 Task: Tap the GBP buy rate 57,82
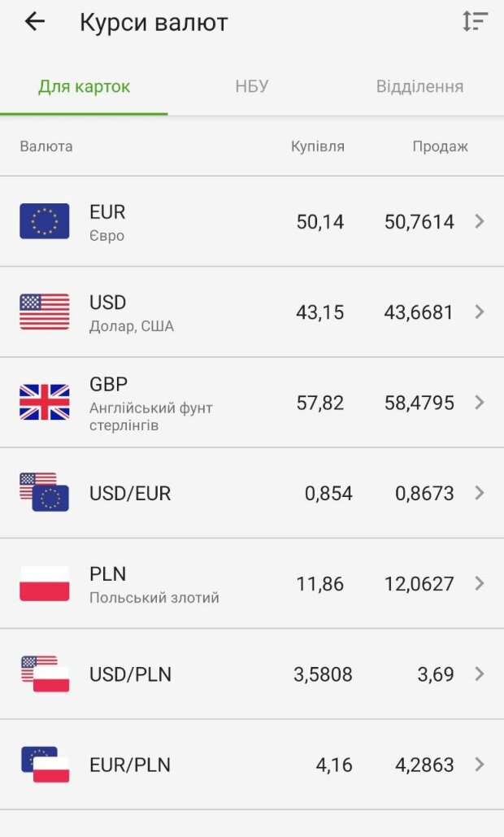[319, 403]
